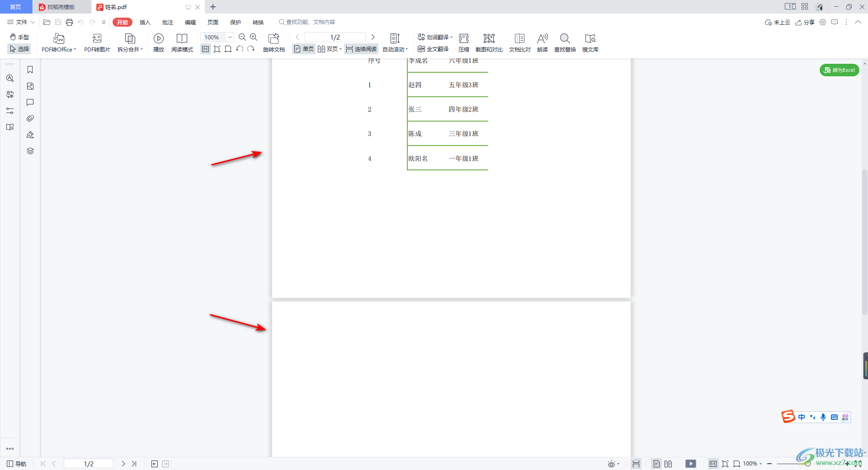Open the 文档比对 document compare tool

pos(520,42)
